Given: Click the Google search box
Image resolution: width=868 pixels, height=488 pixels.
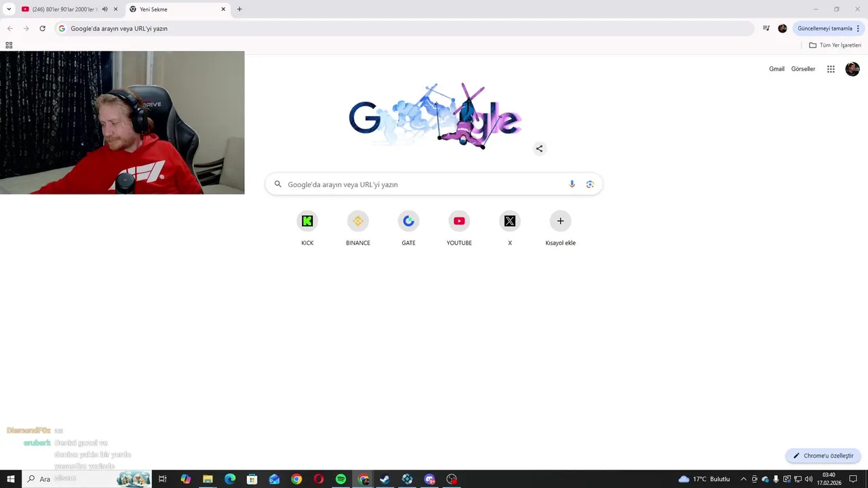Looking at the screenshot, I should click(x=434, y=184).
